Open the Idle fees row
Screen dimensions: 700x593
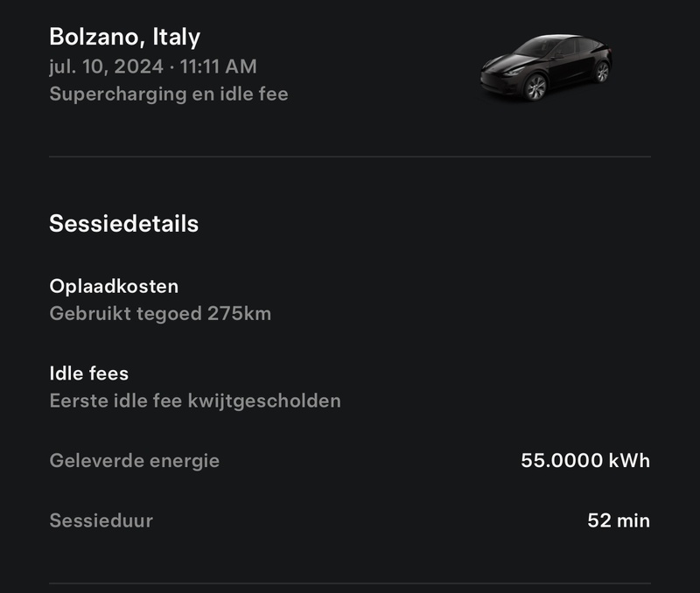click(89, 373)
